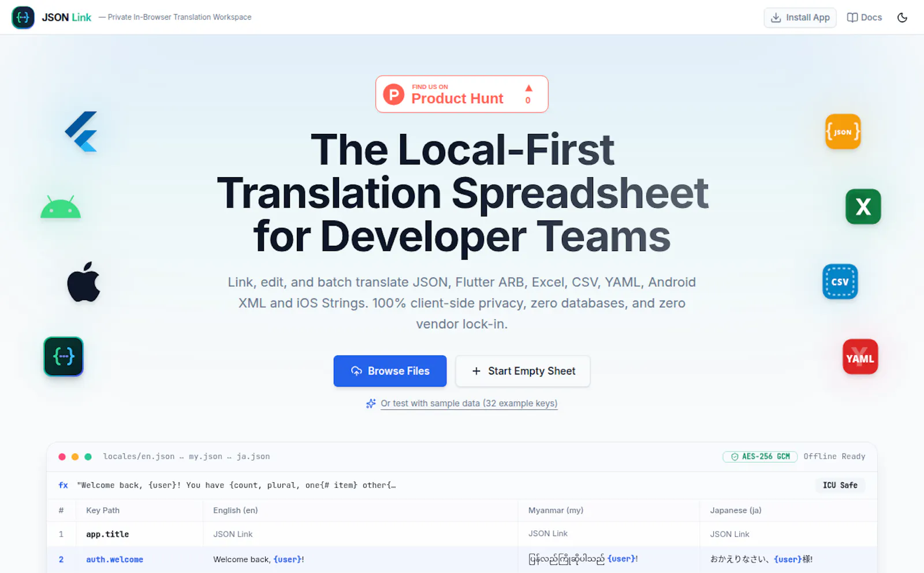This screenshot has width=924, height=573.
Task: Click the fx formula icon
Action: click(x=63, y=485)
